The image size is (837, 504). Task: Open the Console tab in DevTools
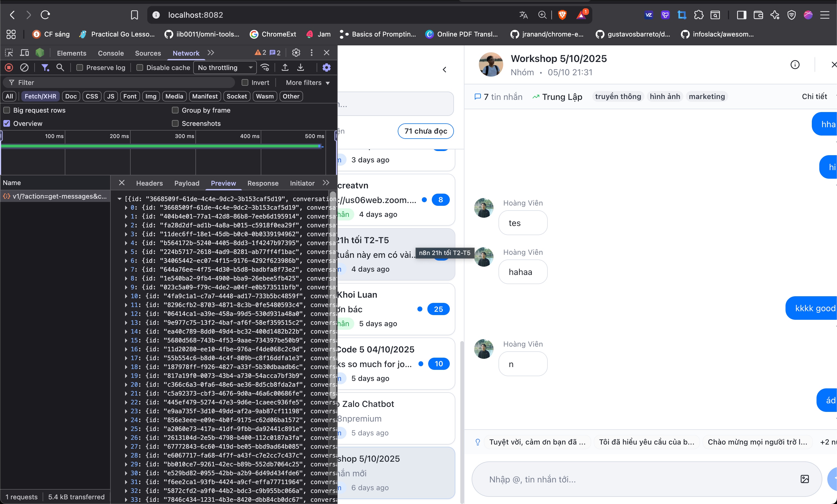point(110,53)
